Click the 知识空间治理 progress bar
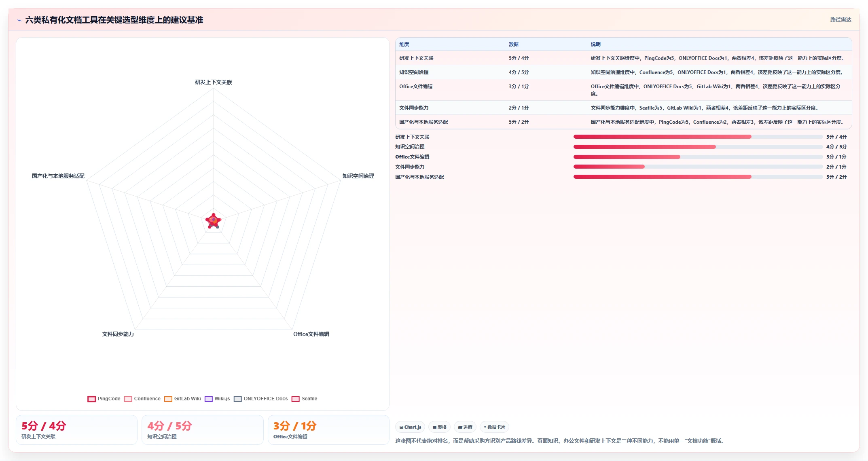 (698, 147)
